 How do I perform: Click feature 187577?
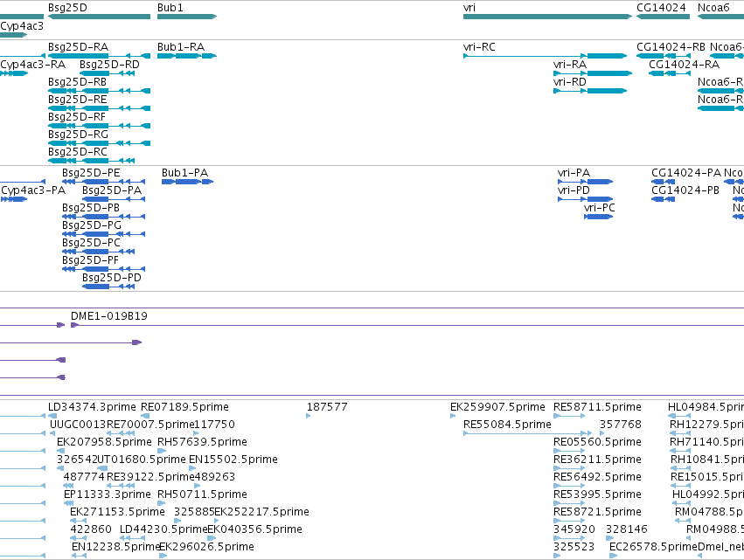pos(309,416)
